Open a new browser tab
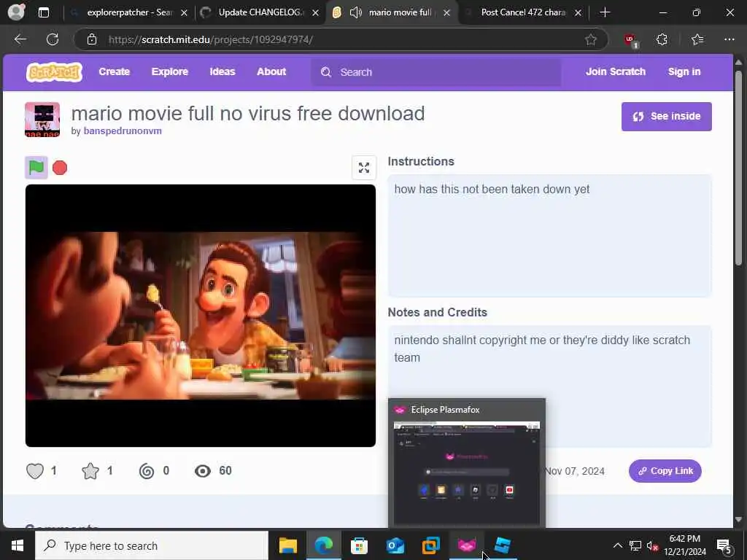The width and height of the screenshot is (747, 560). pyautogui.click(x=605, y=12)
